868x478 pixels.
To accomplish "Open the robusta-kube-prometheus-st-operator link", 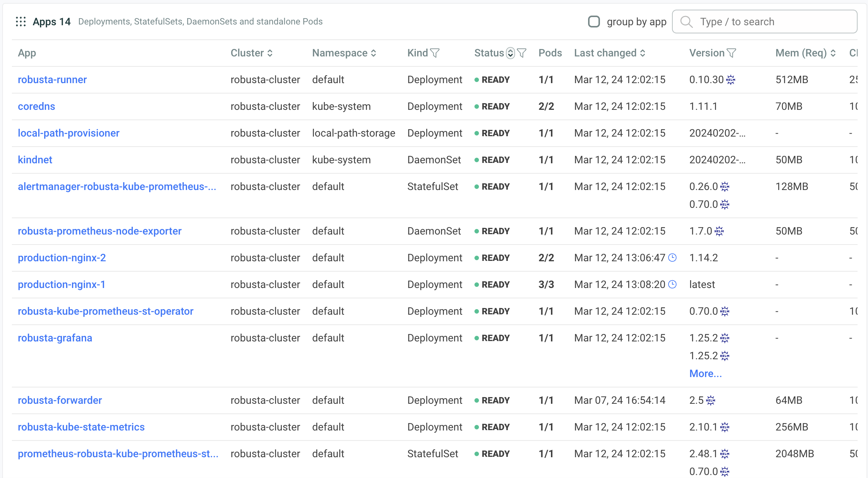I will (105, 311).
